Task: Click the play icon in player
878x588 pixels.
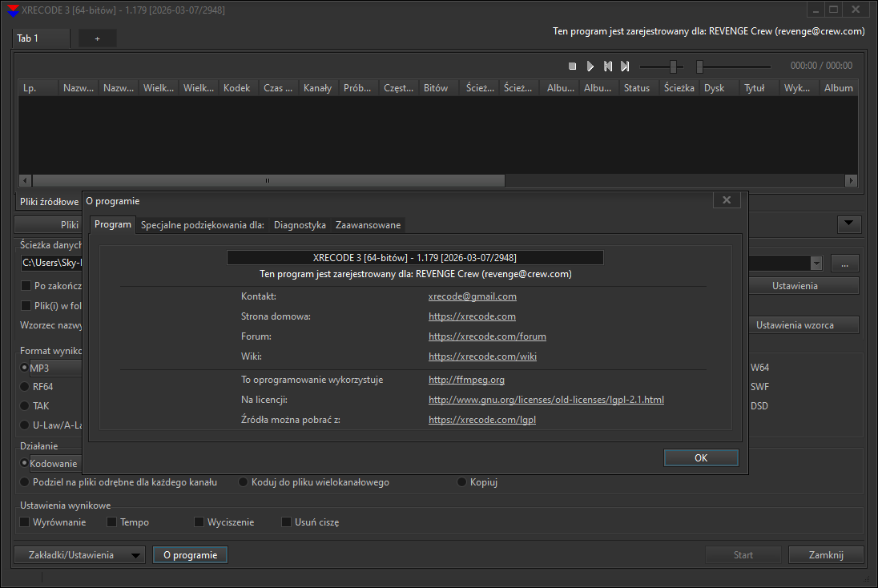Action: (x=590, y=66)
